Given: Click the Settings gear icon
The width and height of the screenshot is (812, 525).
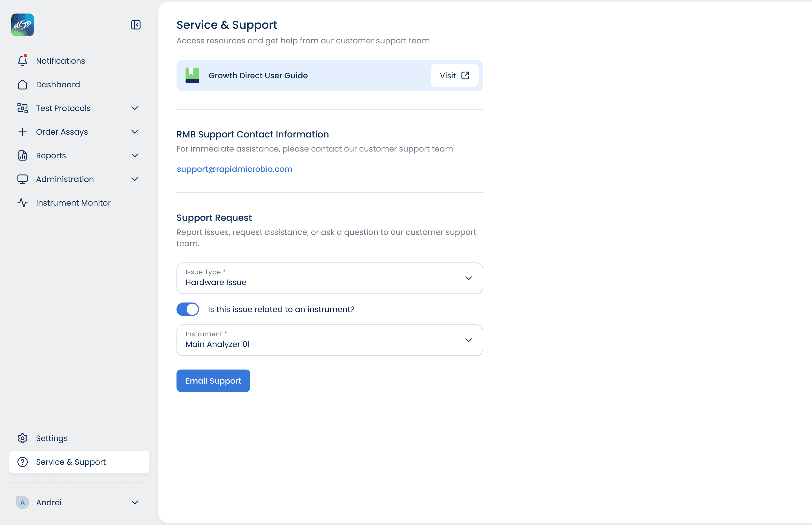Looking at the screenshot, I should click(x=23, y=438).
